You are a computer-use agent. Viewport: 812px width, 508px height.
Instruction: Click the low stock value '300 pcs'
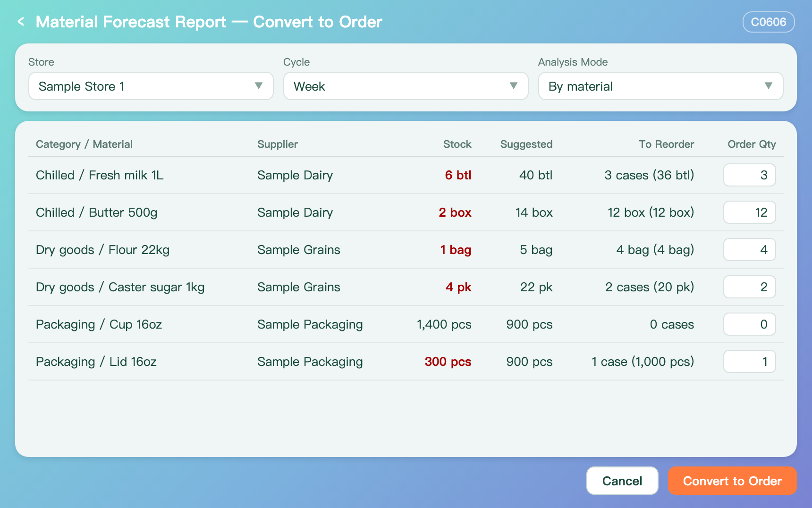[x=448, y=362]
